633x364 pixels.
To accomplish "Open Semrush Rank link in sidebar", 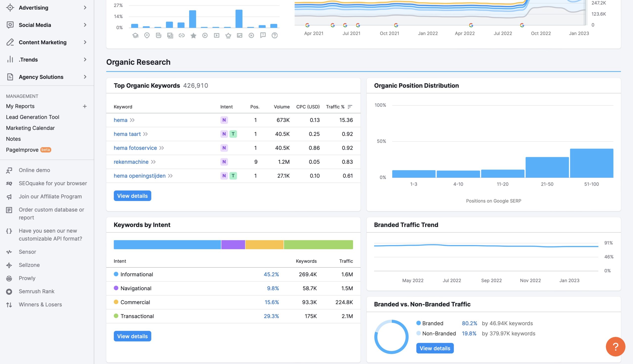I will [x=37, y=291].
